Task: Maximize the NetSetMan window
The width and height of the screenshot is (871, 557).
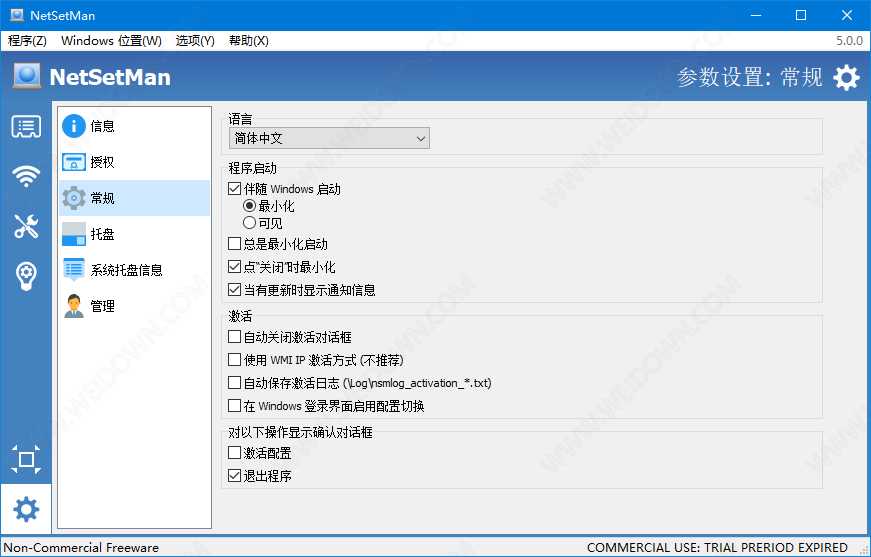Action: click(801, 15)
